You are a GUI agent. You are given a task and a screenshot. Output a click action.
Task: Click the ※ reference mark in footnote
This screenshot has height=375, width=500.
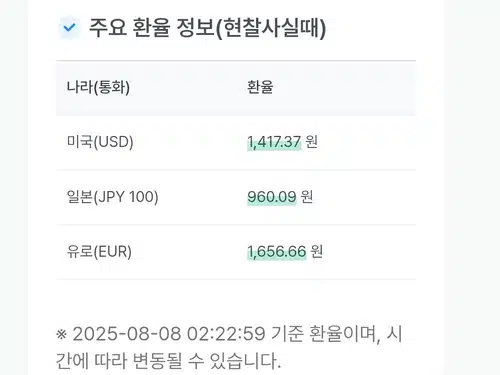point(61,334)
